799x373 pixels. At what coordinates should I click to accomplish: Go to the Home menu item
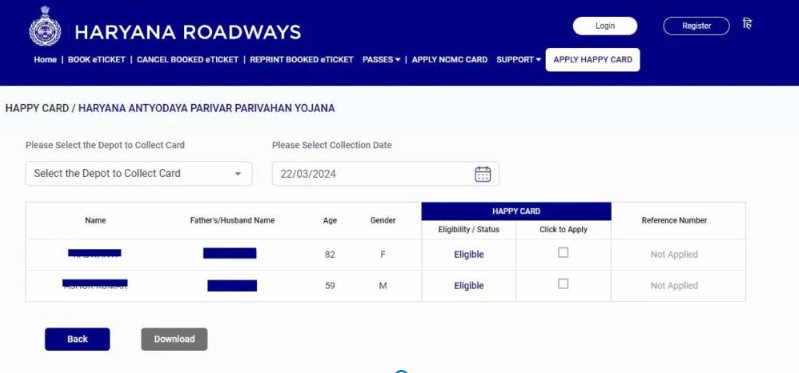point(45,60)
